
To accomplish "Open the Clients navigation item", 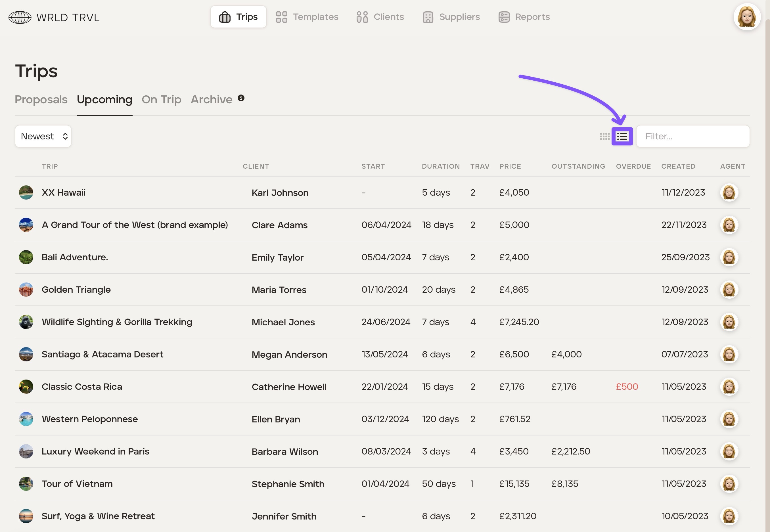I will click(380, 17).
